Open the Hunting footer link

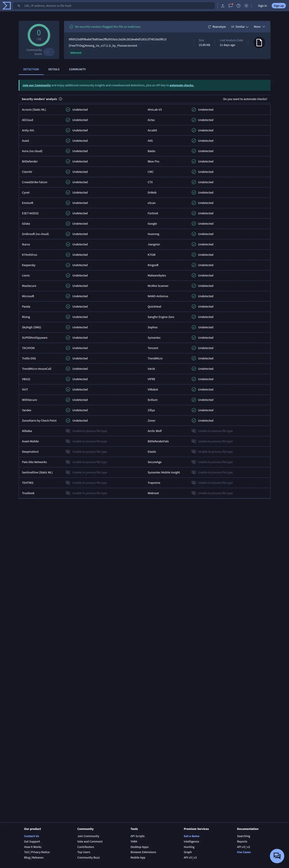click(189, 847)
